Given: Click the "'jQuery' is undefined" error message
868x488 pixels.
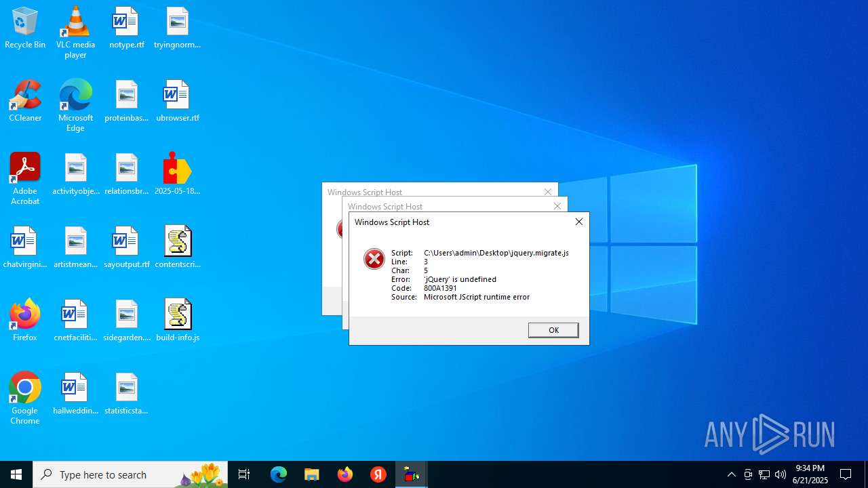Looking at the screenshot, I should pos(460,279).
